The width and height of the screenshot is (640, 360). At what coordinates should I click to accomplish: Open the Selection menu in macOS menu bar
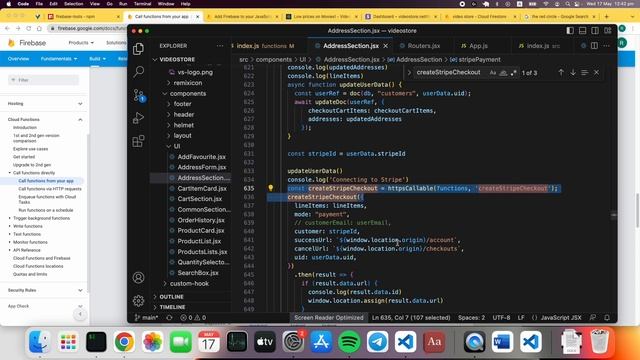tap(73, 4)
